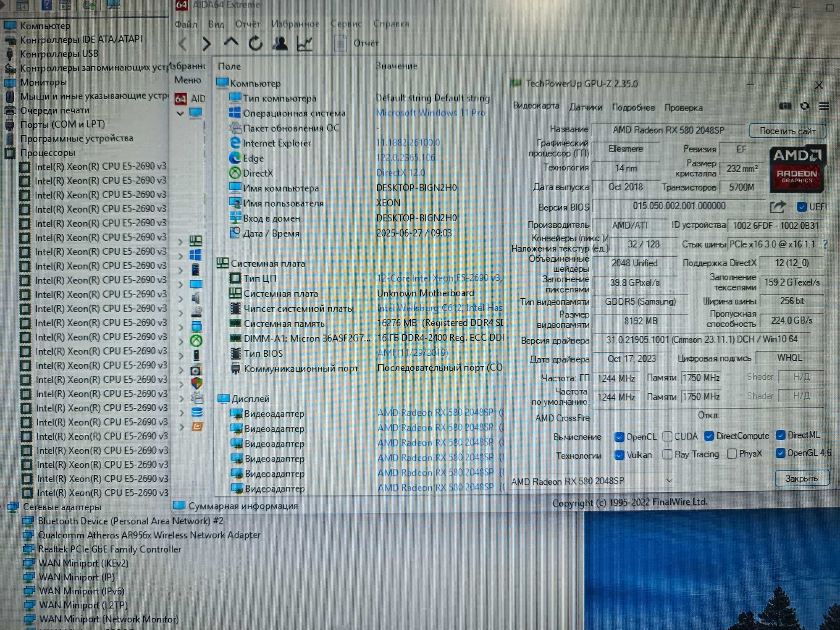Screen dimensions: 840x630
Task: Open the Сервис menu in AIDA64
Action: [346, 24]
